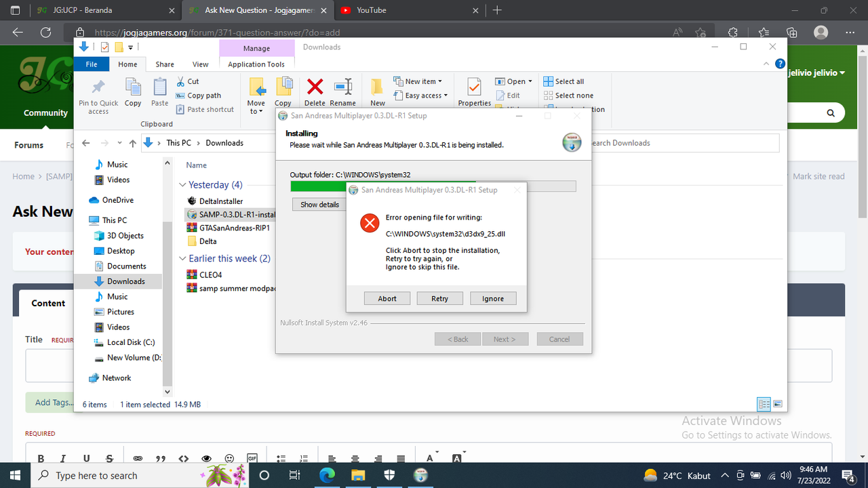Click the Pin to Quick access icon
Image resolution: width=868 pixels, height=488 pixels.
point(98,87)
